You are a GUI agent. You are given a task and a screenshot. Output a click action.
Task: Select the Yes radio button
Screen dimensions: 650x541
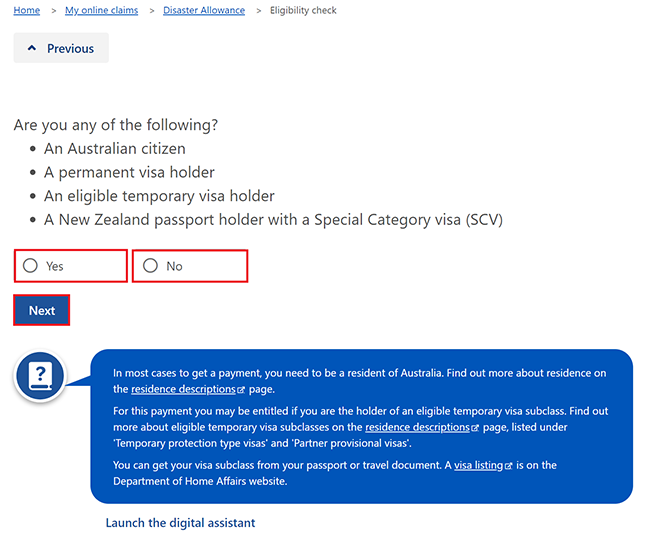click(30, 265)
